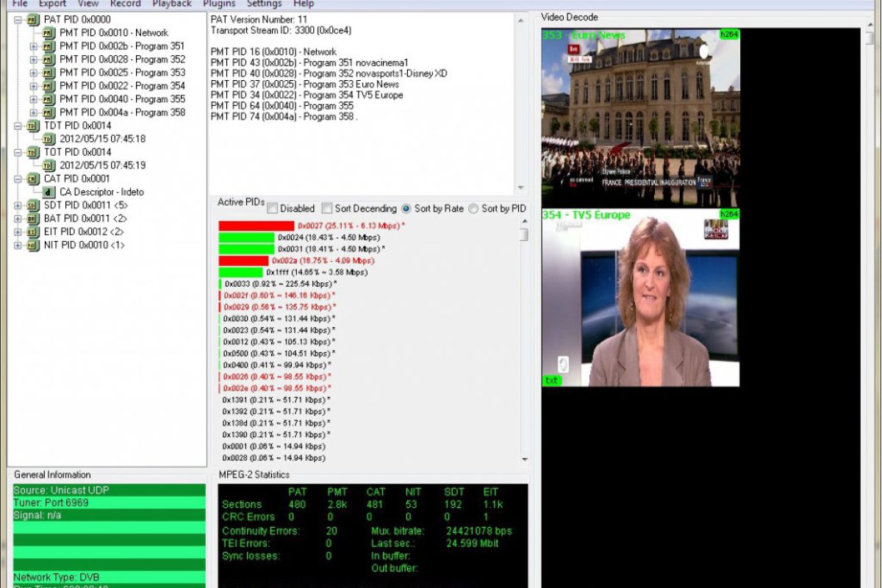
Task: Click the 354 TV5 Europe video thumbnail
Action: coord(640,298)
